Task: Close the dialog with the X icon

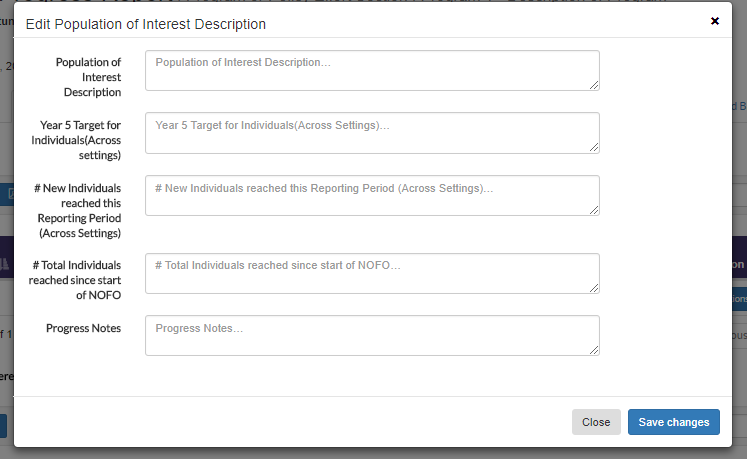Action: 715,21
